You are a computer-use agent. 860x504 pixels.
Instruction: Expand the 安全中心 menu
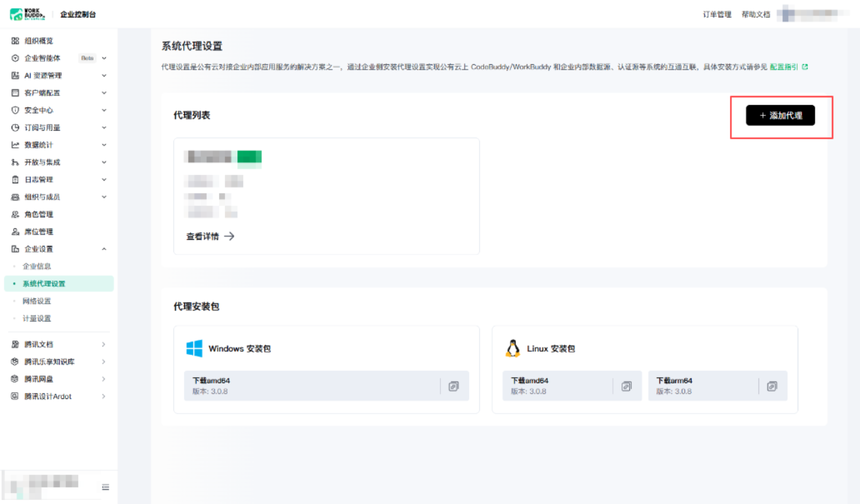pos(59,110)
